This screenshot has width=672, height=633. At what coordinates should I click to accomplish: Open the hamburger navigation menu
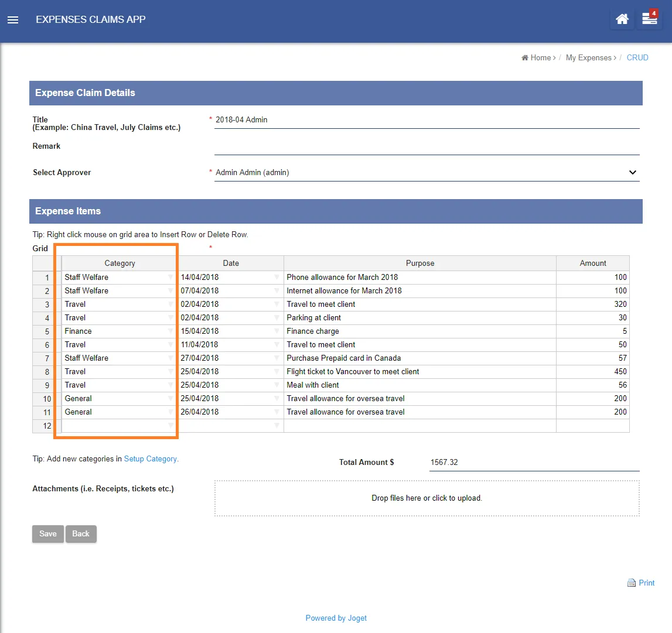(x=13, y=20)
